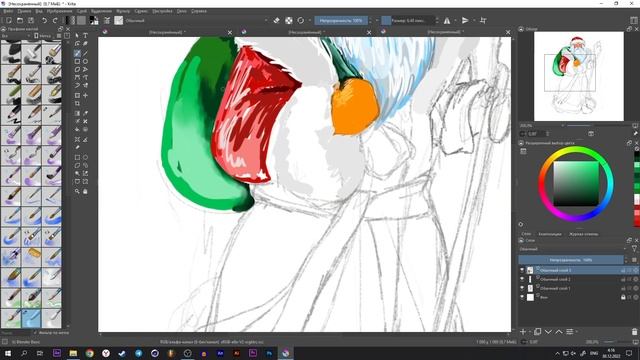Hide the 'Фон' background layer eye icon
This screenshot has width=640, height=360.
522,297
